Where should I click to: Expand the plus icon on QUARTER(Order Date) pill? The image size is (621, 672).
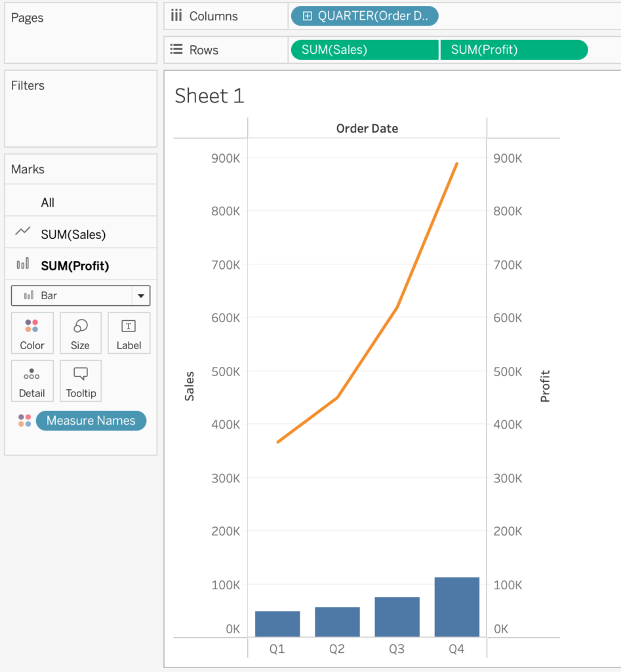(307, 16)
